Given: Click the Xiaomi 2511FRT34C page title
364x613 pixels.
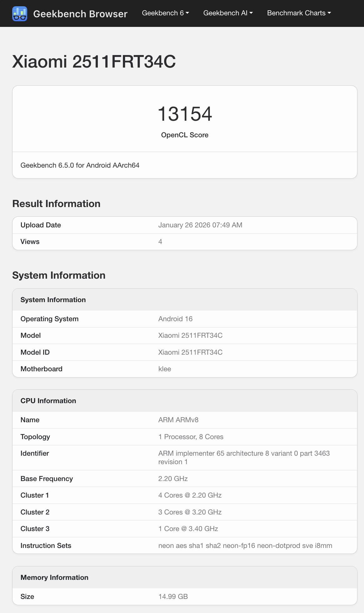Looking at the screenshot, I should [94, 61].
